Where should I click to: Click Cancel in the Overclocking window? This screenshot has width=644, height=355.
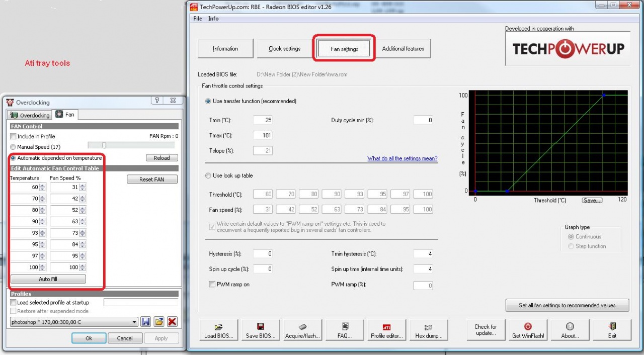[x=125, y=338]
